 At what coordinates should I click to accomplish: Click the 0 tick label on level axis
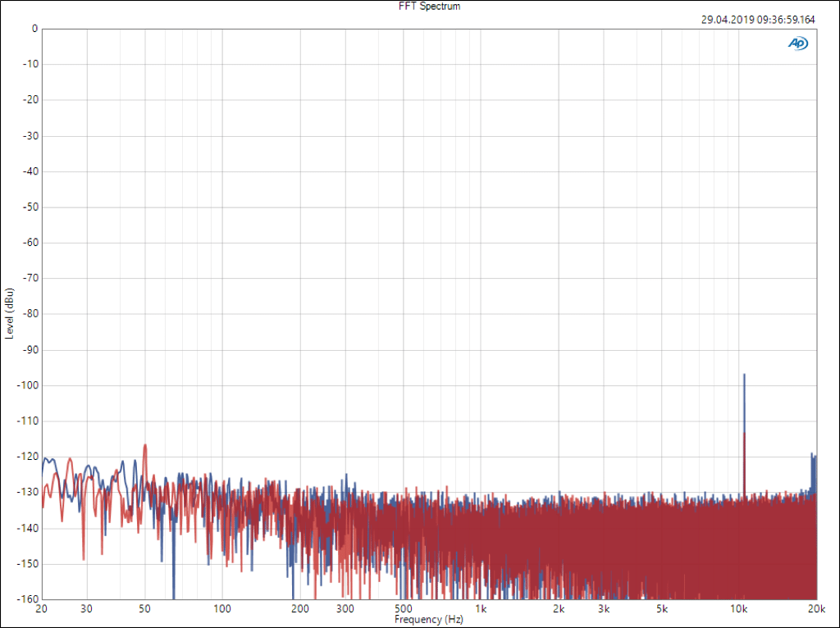click(34, 29)
